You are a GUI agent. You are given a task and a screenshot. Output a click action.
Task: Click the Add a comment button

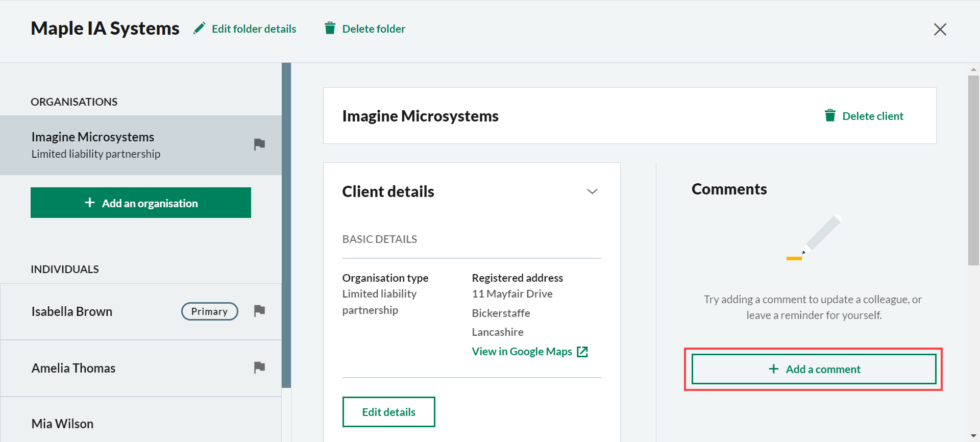(814, 369)
